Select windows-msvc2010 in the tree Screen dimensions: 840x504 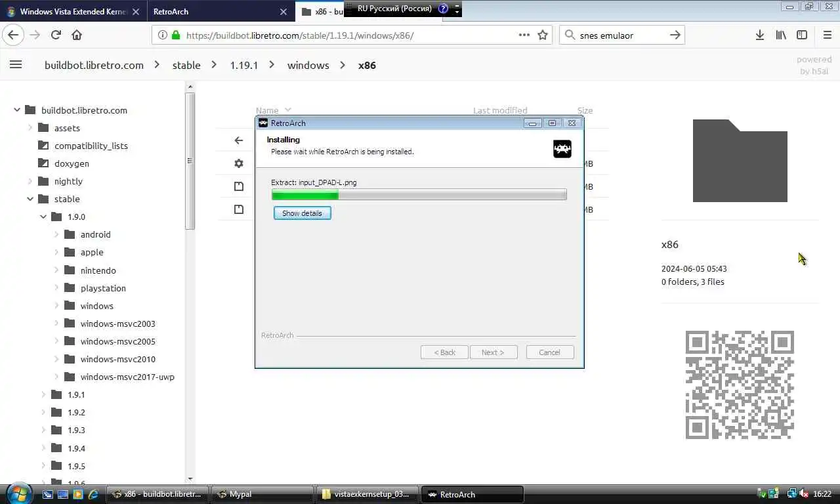(x=118, y=359)
